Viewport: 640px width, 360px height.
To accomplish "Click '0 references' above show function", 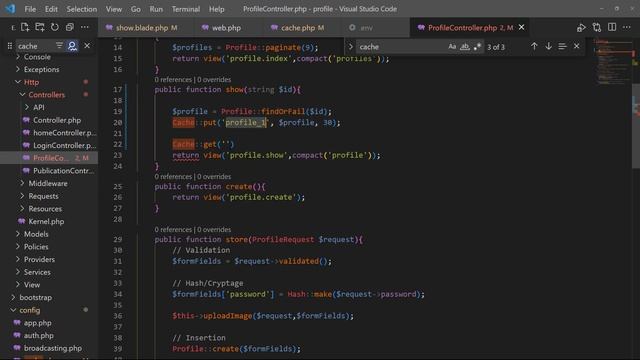I will click(173, 80).
